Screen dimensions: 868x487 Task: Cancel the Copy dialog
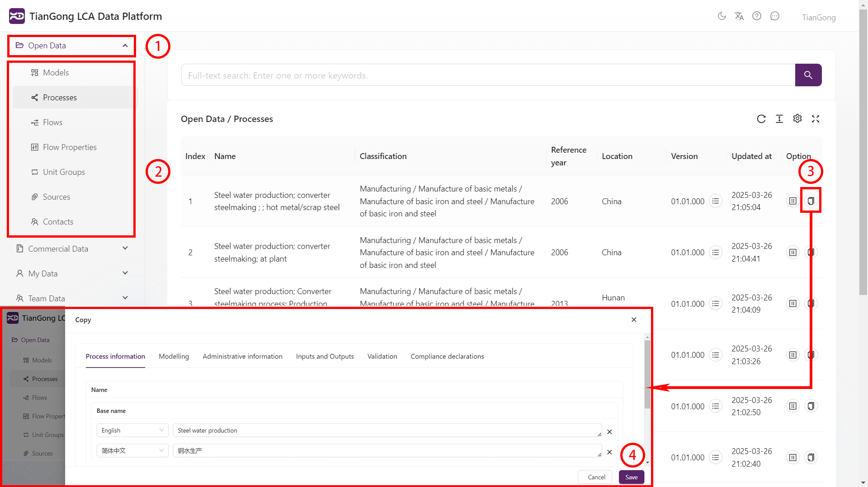coord(596,477)
